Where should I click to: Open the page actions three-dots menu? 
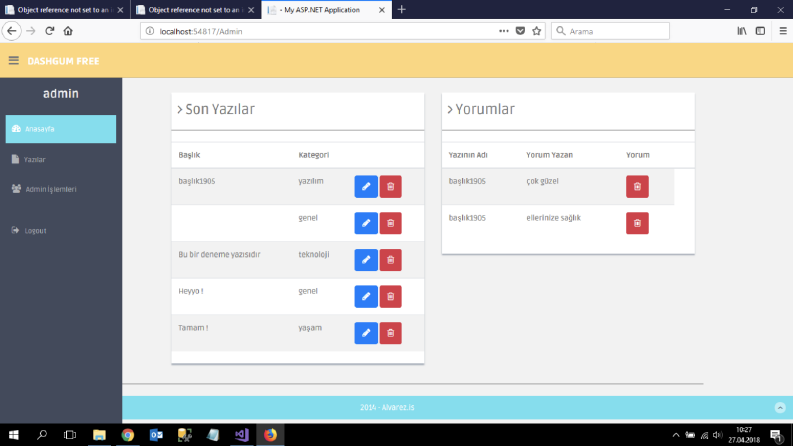(504, 31)
